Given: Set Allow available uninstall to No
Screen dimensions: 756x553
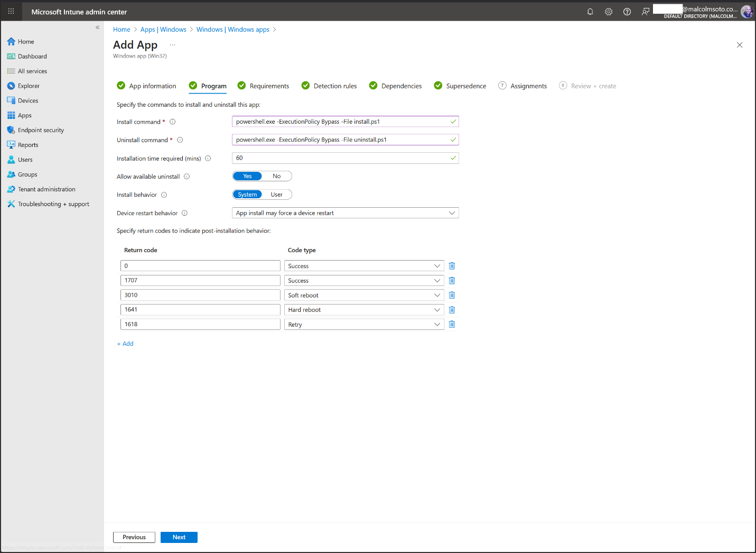Looking at the screenshot, I should coord(276,177).
